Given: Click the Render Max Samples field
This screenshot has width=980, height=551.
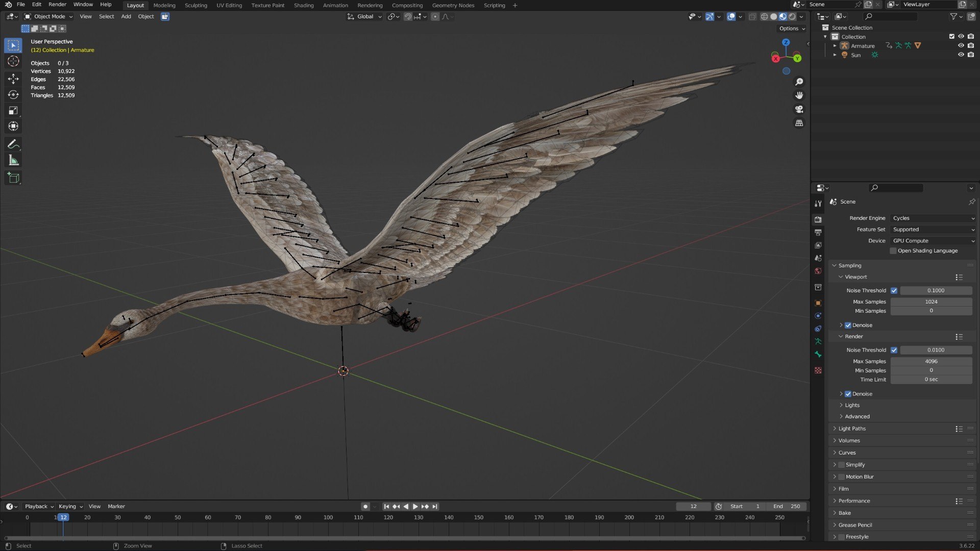Looking at the screenshot, I should 931,362.
